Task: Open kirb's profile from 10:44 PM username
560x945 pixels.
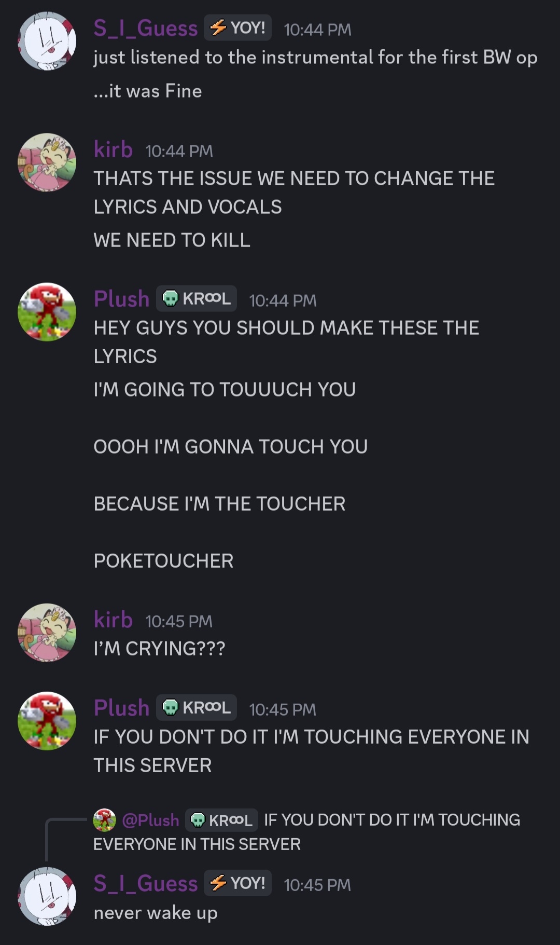Action: pos(113,149)
